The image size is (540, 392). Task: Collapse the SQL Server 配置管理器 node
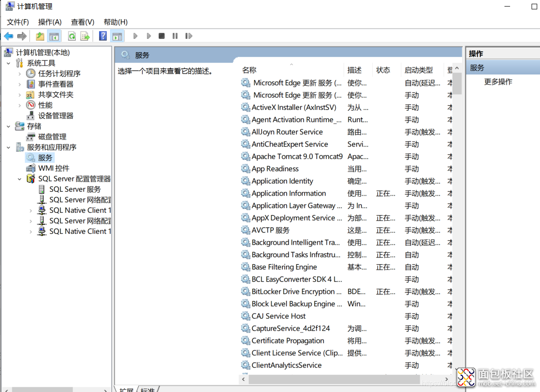coord(20,179)
